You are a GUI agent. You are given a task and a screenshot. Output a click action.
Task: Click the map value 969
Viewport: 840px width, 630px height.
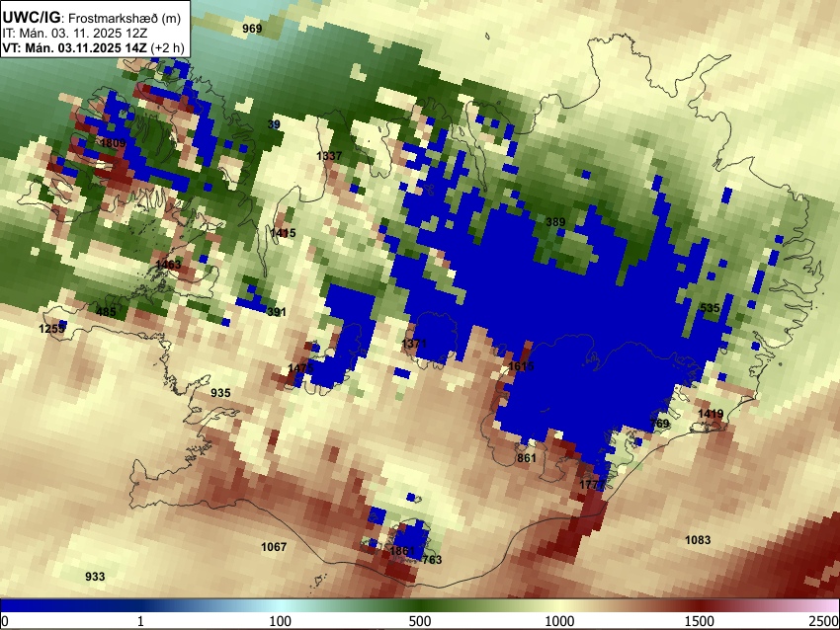(252, 29)
